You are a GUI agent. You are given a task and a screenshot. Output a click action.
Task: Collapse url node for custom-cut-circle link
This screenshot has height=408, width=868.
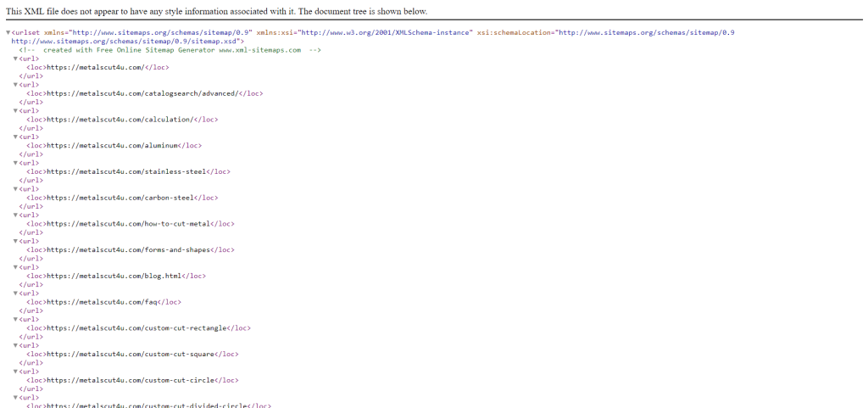coord(16,372)
